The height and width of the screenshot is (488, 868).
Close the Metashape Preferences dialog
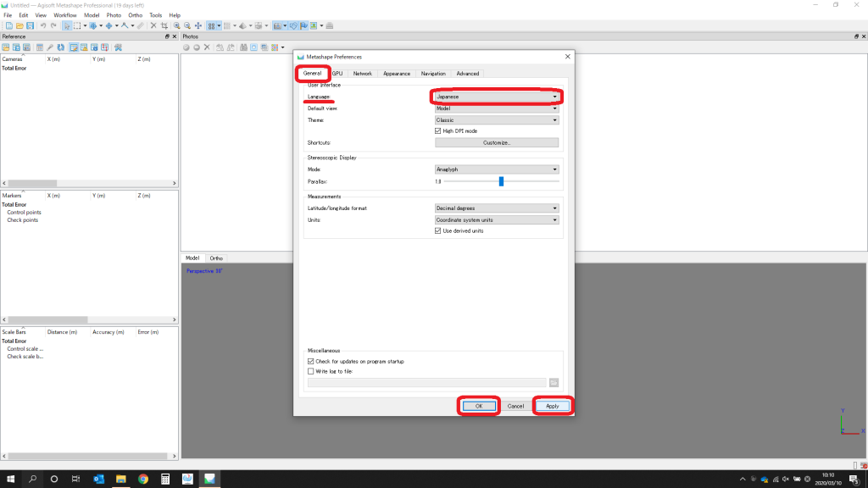tap(567, 57)
